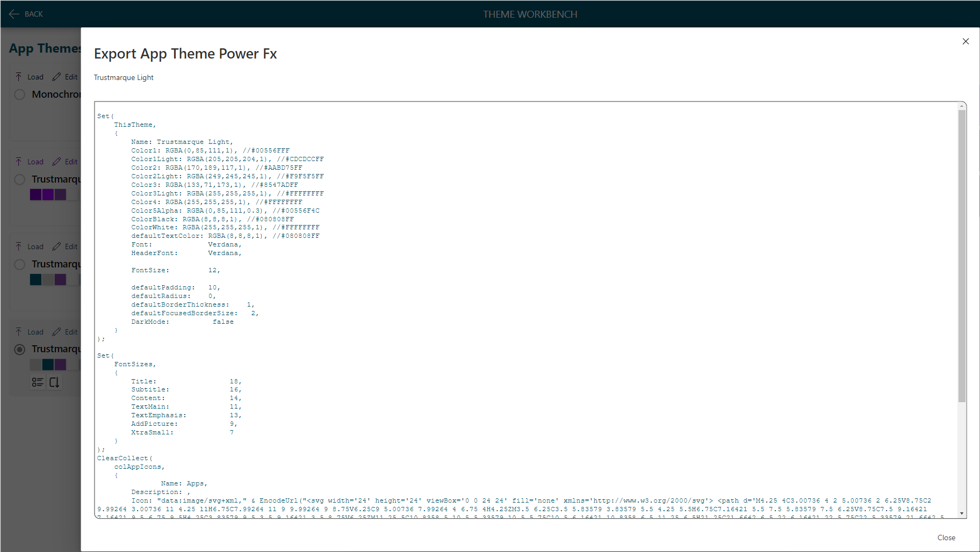980x552 pixels.
Task: Click code line 'DarkMode: false'
Action: point(182,322)
